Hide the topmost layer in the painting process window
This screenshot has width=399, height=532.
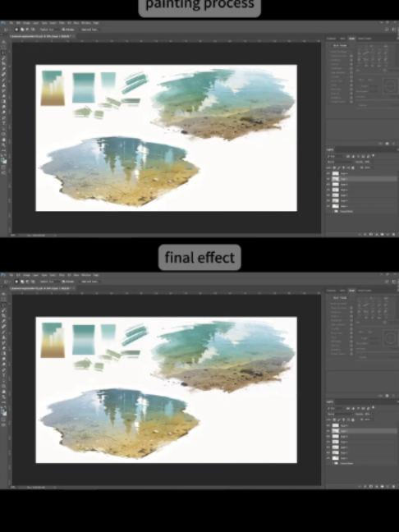(328, 173)
